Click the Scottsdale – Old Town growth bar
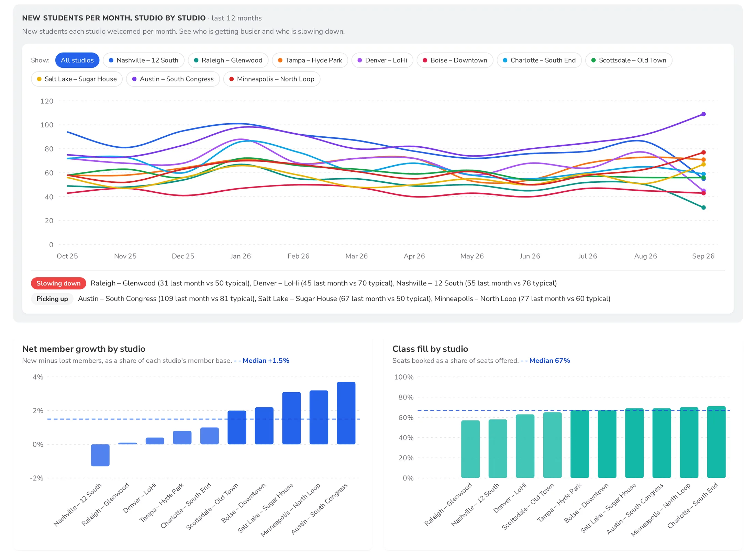This screenshot has height=552, width=756. pyautogui.click(x=237, y=427)
